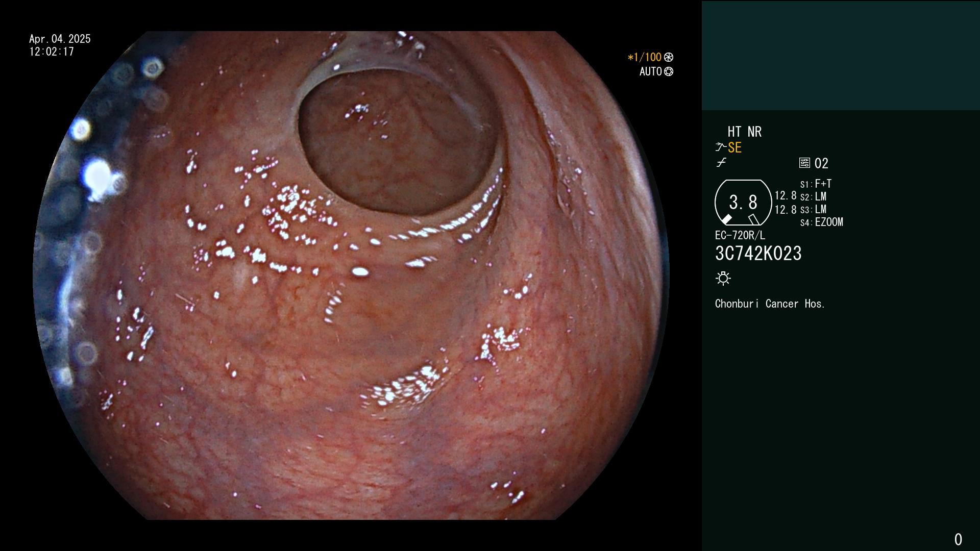Click the 0 counter at bottom right
This screenshot has width=980, height=551.
958,540
